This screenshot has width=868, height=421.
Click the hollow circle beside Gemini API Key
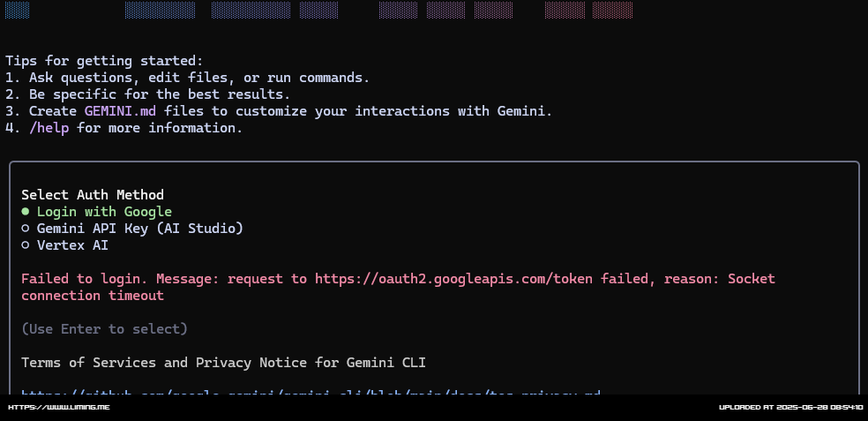pos(25,229)
